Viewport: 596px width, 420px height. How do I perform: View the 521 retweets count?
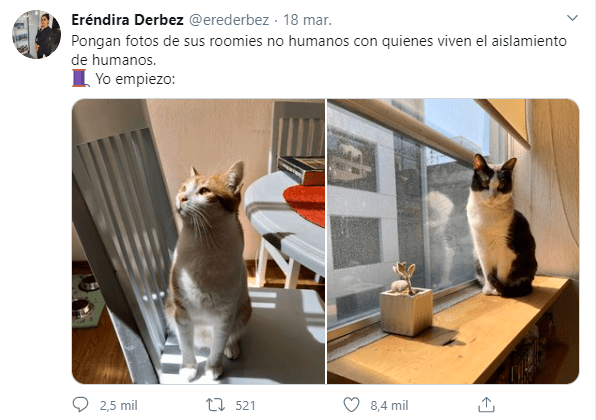click(x=245, y=406)
